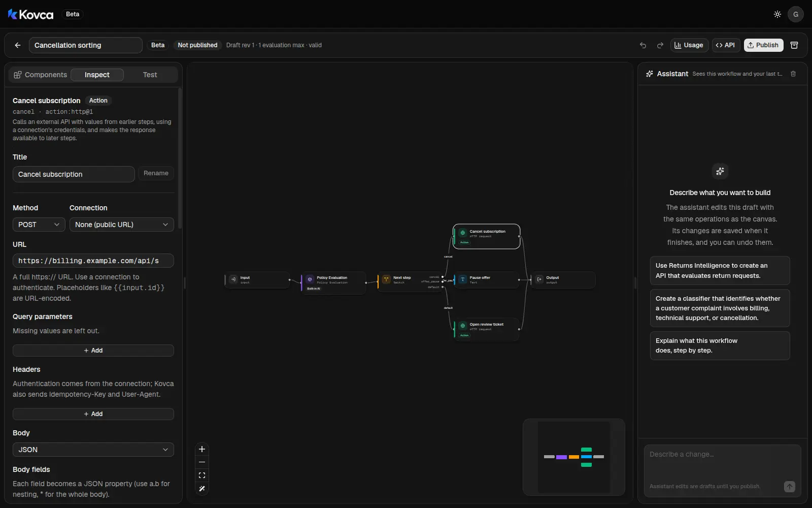
Task: Clear assistant chat with trash icon
Action: coord(793,74)
